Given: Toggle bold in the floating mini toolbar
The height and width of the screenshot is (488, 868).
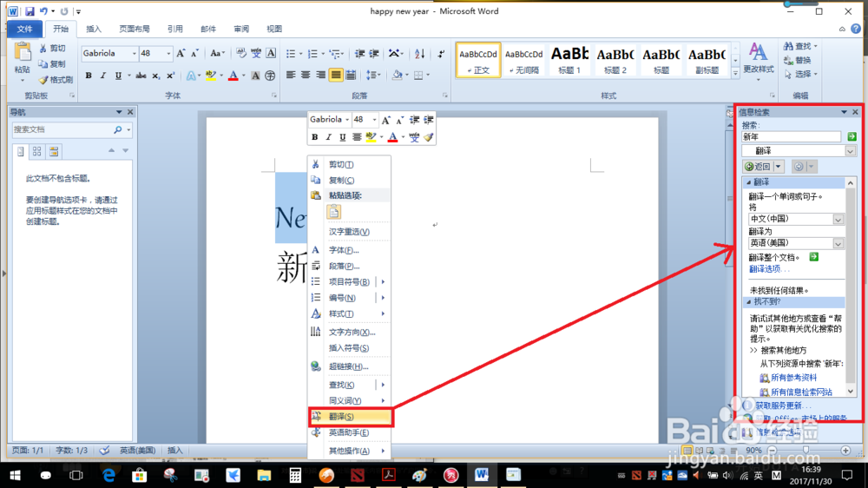Looking at the screenshot, I should click(314, 137).
